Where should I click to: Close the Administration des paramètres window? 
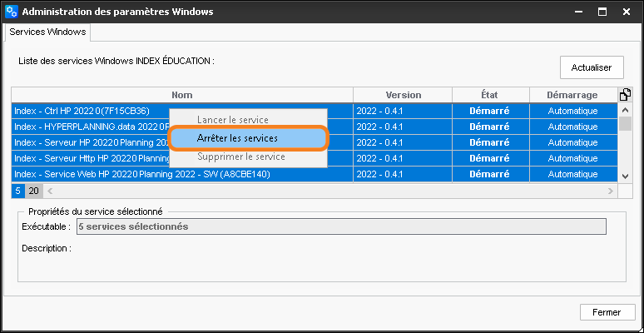point(627,12)
